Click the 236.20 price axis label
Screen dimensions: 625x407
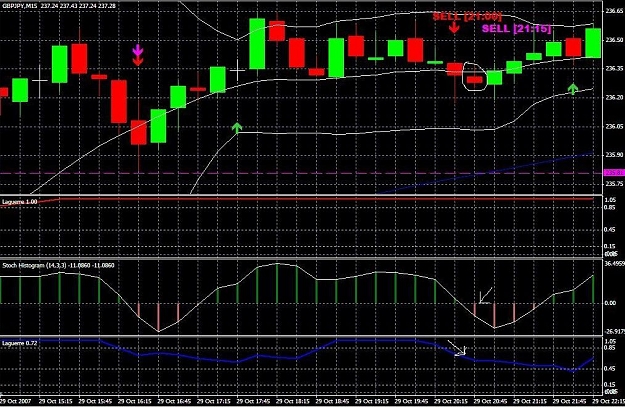(614, 97)
